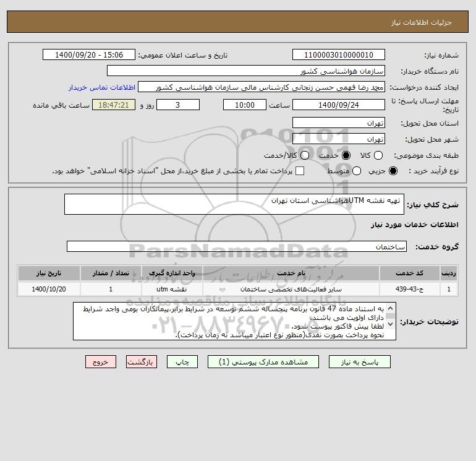Click the جزئیات اطلاعات نیاز header title

coord(422,22)
